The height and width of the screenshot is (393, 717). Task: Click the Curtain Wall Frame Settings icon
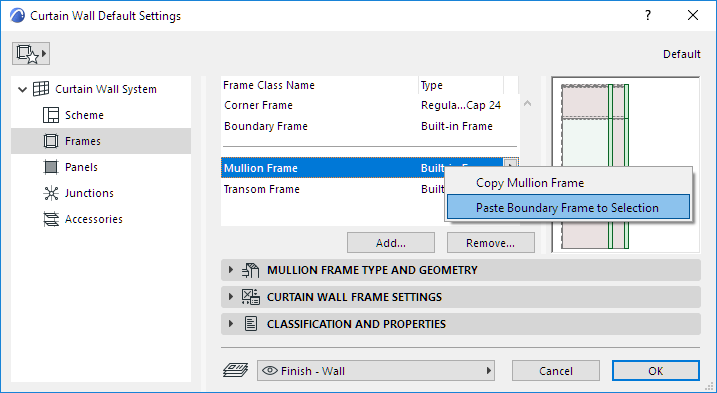[x=251, y=297]
